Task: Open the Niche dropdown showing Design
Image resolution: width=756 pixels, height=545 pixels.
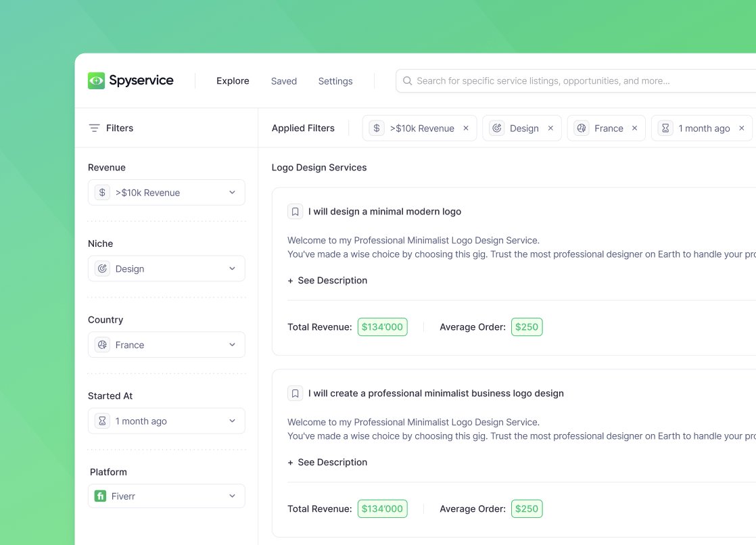Action: 166,268
